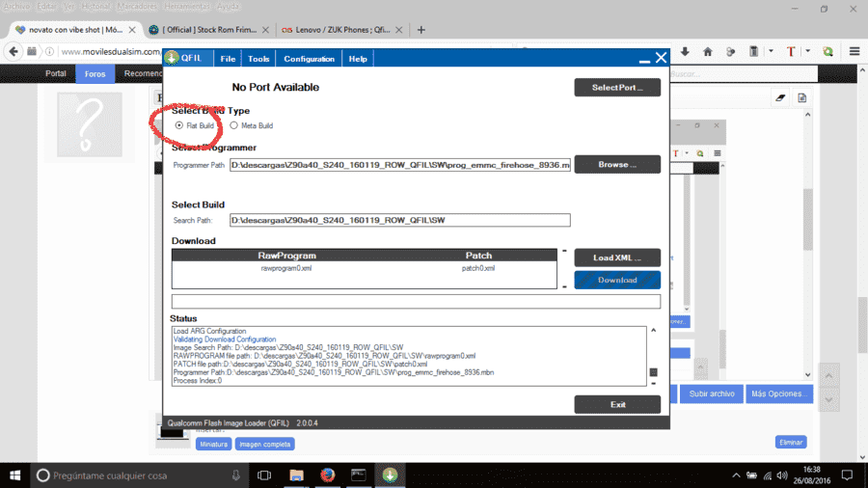Image resolution: width=868 pixels, height=488 pixels.
Task: Start flashing with the Download button
Action: (617, 280)
